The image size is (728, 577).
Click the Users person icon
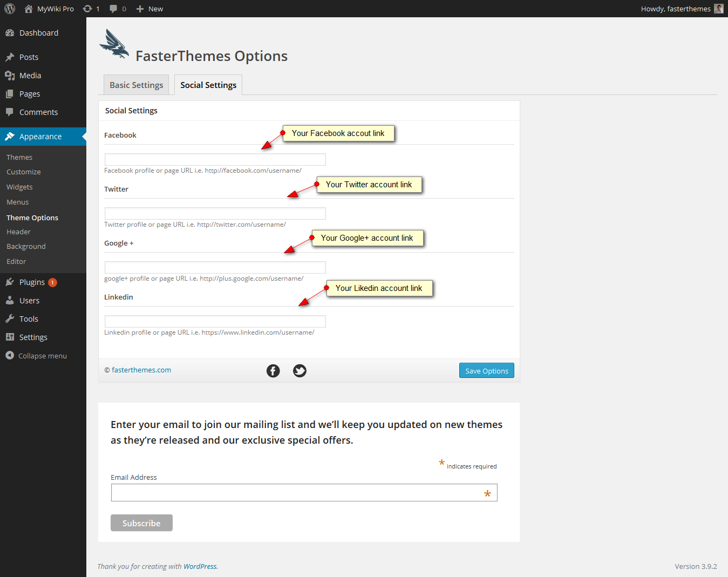10,301
